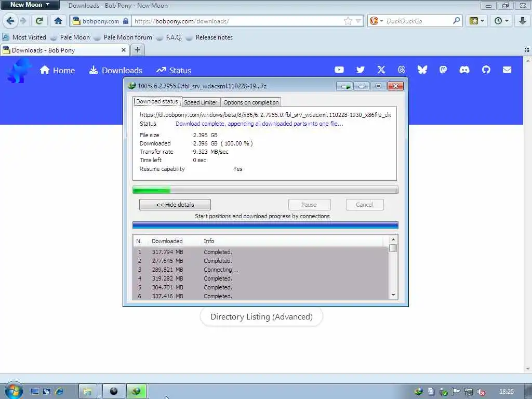The width and height of the screenshot is (532, 399).
Task: Open the Windows Start orb
Action: point(14,391)
